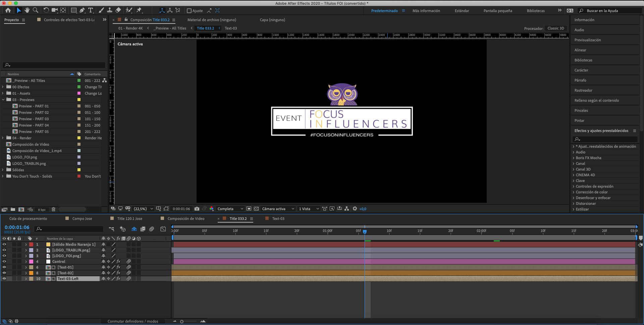The height and width of the screenshot is (325, 644).
Task: Click the current timecode 0:00:01:06 in timeline
Action: click(x=17, y=227)
